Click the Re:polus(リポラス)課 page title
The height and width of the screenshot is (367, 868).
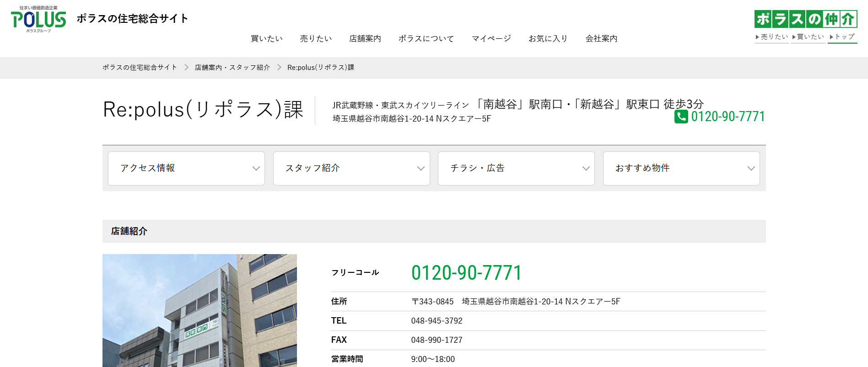[x=203, y=110]
